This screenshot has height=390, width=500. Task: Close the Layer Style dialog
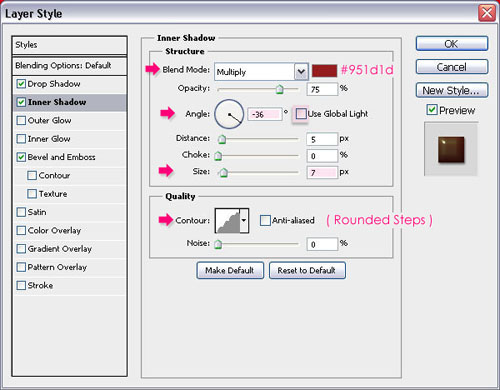pyautogui.click(x=487, y=13)
